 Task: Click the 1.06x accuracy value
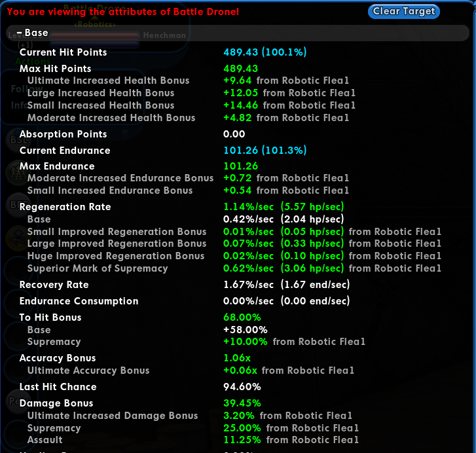(x=237, y=358)
